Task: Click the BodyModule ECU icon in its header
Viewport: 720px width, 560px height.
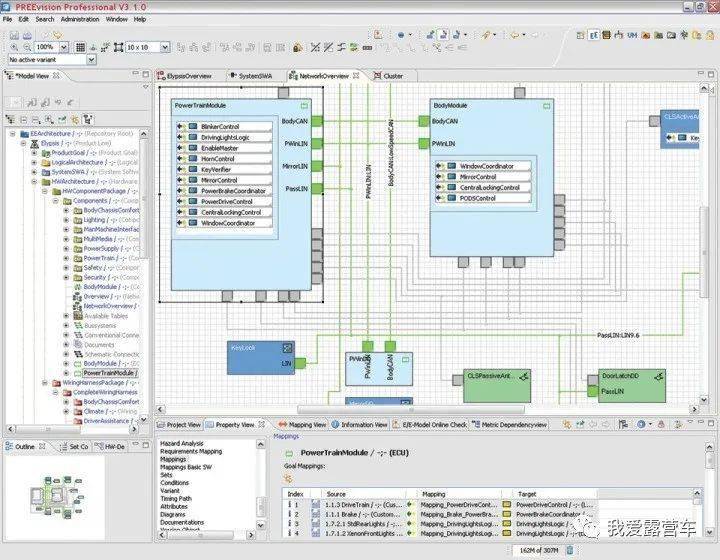Action: point(546,106)
